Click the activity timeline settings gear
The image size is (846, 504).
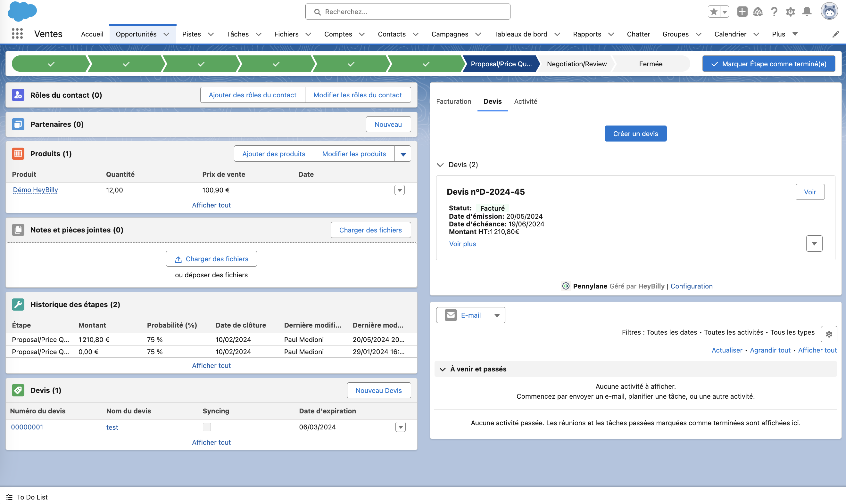829,334
